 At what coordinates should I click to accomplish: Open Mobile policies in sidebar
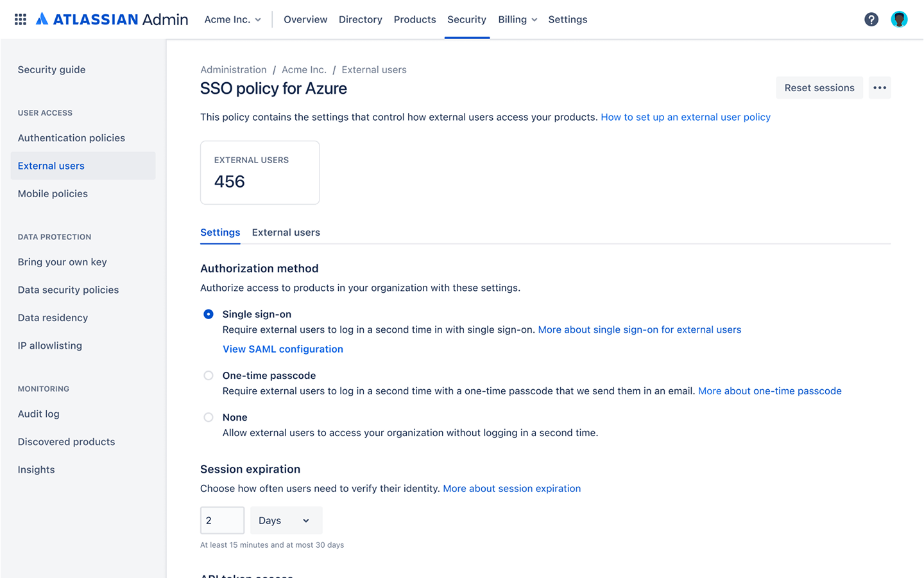[53, 194]
